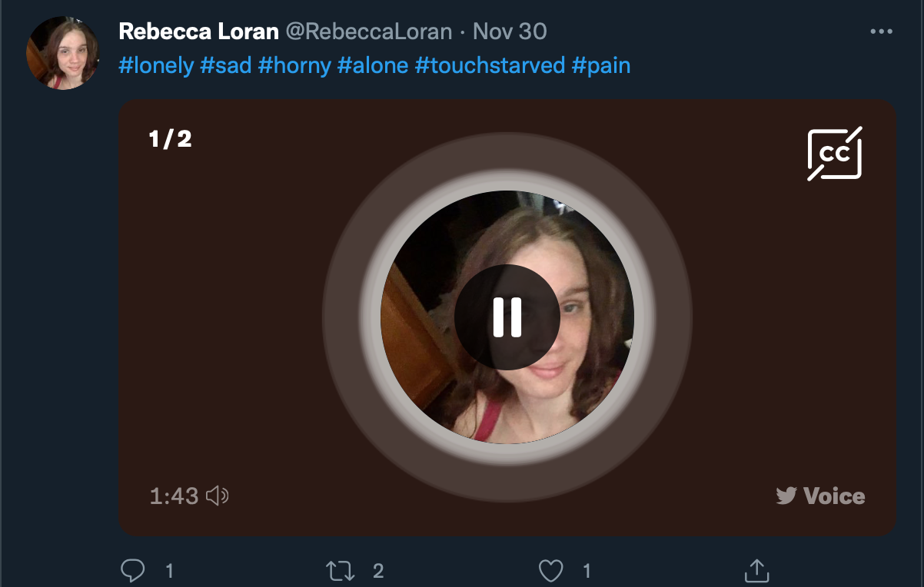
Task: Open the three-dot more options menu
Action: click(881, 32)
